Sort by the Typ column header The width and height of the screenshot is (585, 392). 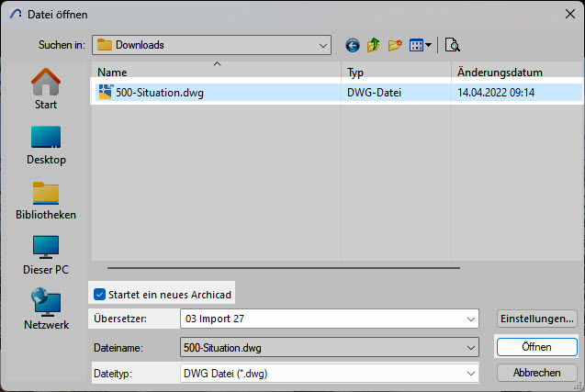coord(396,72)
